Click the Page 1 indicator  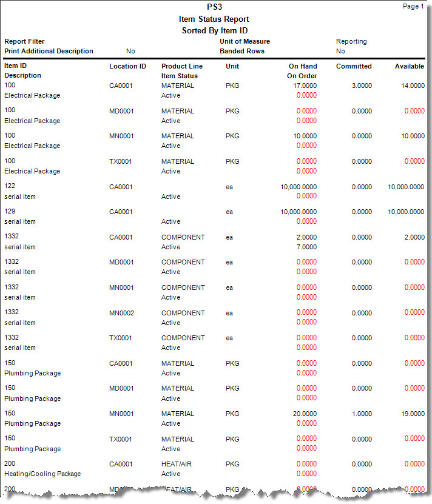point(413,6)
